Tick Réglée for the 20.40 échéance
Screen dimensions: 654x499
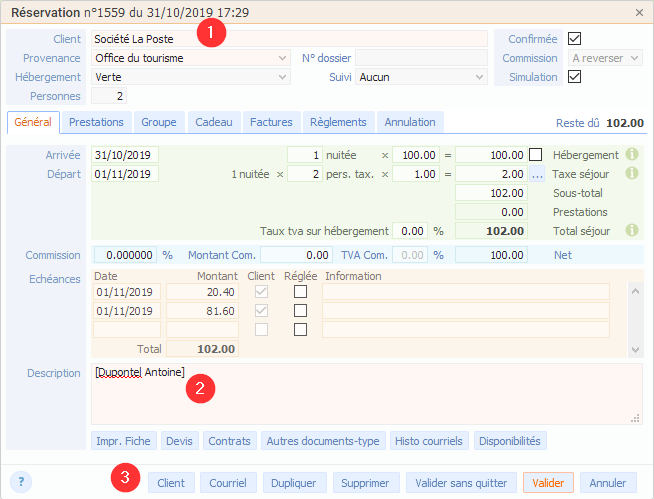(300, 292)
